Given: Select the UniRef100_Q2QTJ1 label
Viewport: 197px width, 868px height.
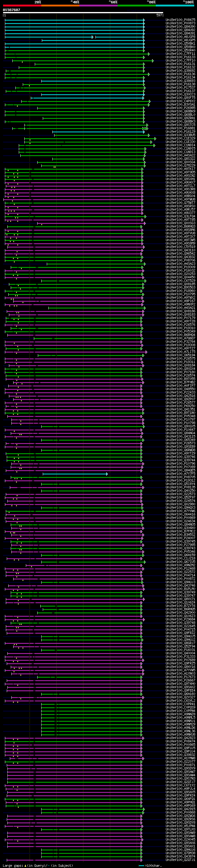Looking at the screenshot, I should pyautogui.click(x=180, y=860).
